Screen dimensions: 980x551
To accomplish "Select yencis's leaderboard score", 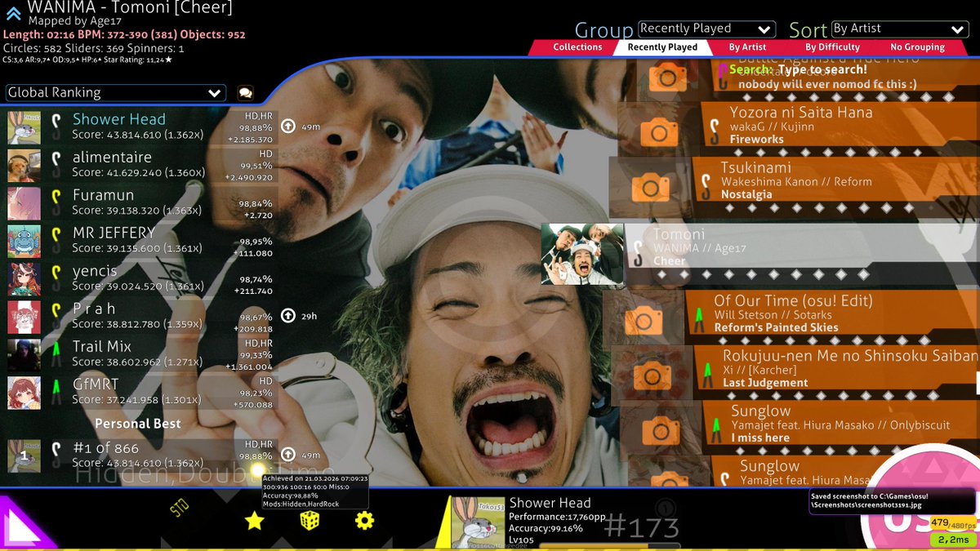I will tap(140, 278).
